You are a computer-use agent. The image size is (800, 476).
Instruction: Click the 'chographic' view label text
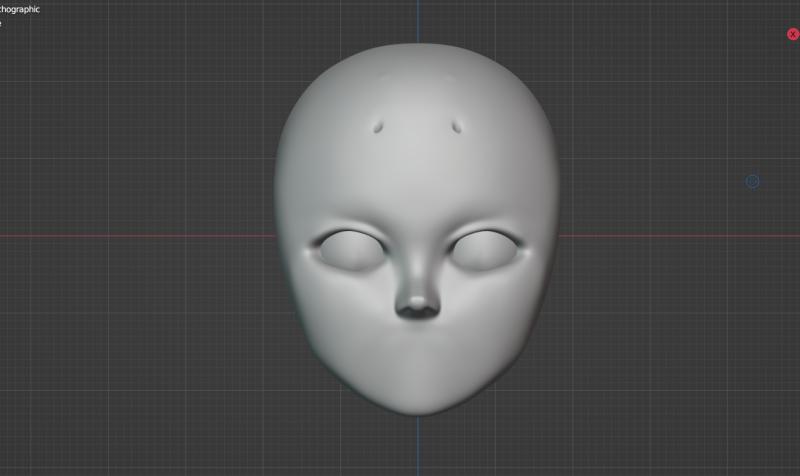19,9
